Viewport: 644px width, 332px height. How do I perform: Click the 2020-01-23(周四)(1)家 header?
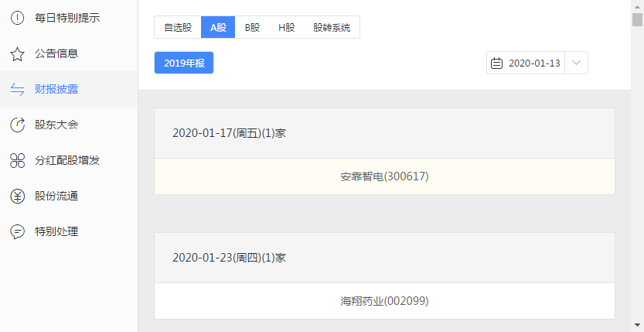click(384, 258)
